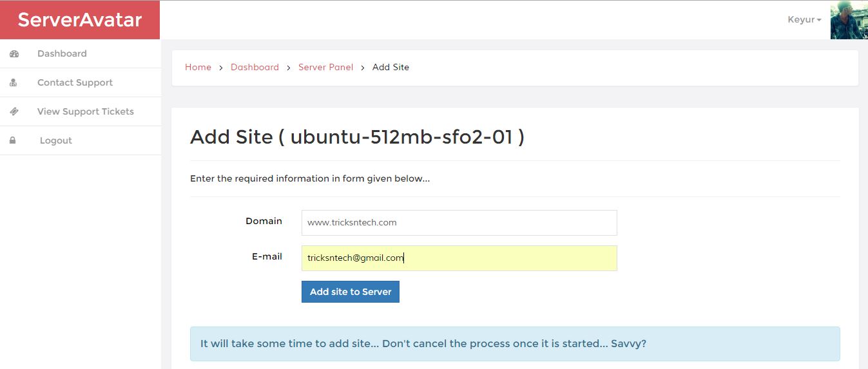
Task: Open Dashboard from the sidebar menu
Action: [x=80, y=54]
